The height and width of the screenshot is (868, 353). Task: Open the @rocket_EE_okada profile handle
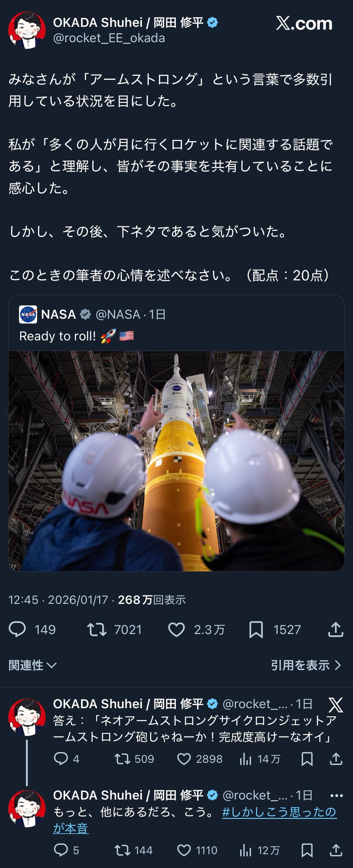point(109,38)
